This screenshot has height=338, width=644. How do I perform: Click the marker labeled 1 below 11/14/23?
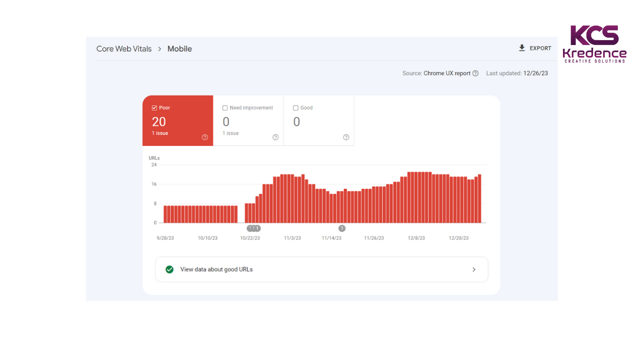341,228
